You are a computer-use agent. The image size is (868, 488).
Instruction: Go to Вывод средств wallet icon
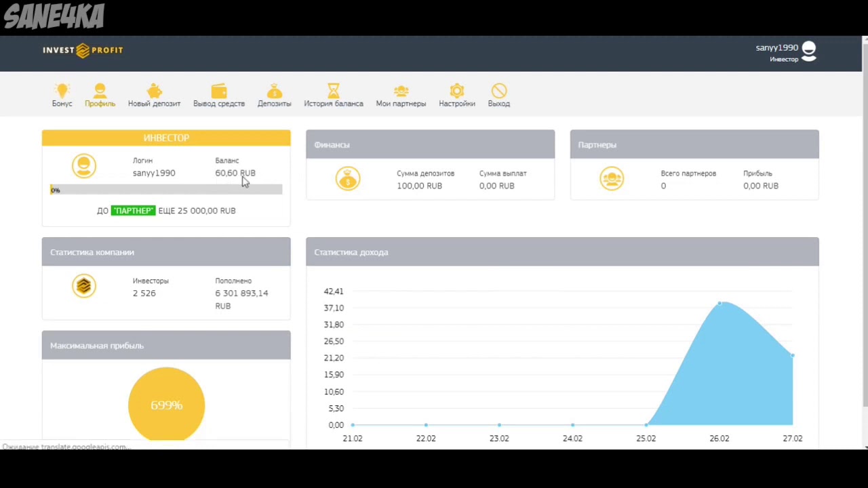tap(219, 90)
